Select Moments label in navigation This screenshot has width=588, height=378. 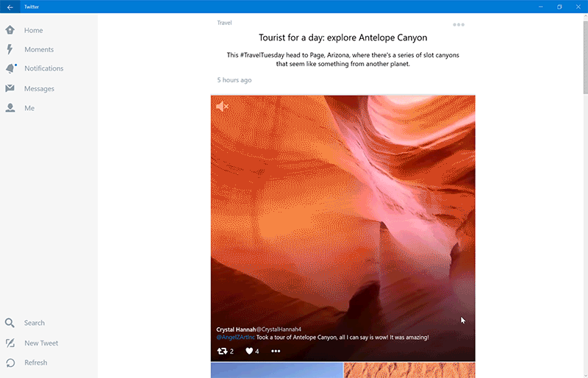point(39,49)
